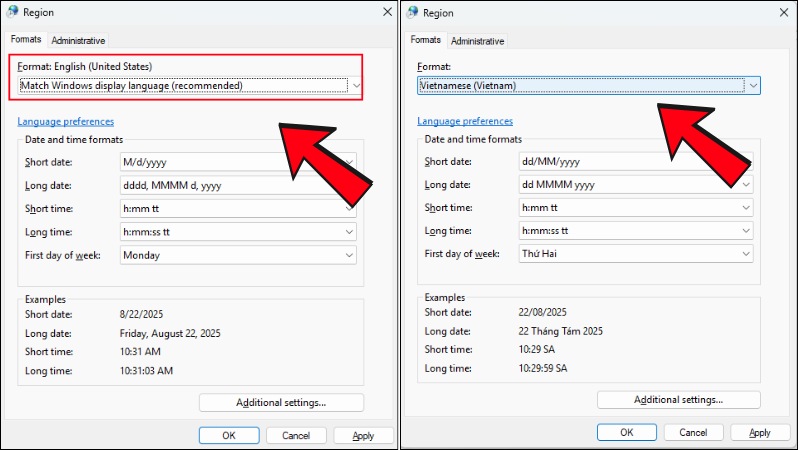Open the M/d/yyyy short date dropdown

(x=238, y=161)
